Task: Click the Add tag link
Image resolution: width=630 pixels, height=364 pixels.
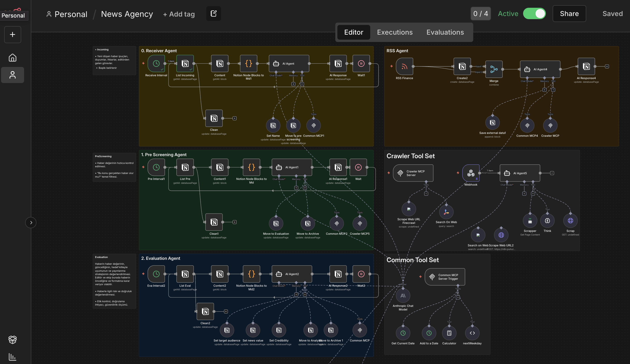Action: click(x=179, y=14)
